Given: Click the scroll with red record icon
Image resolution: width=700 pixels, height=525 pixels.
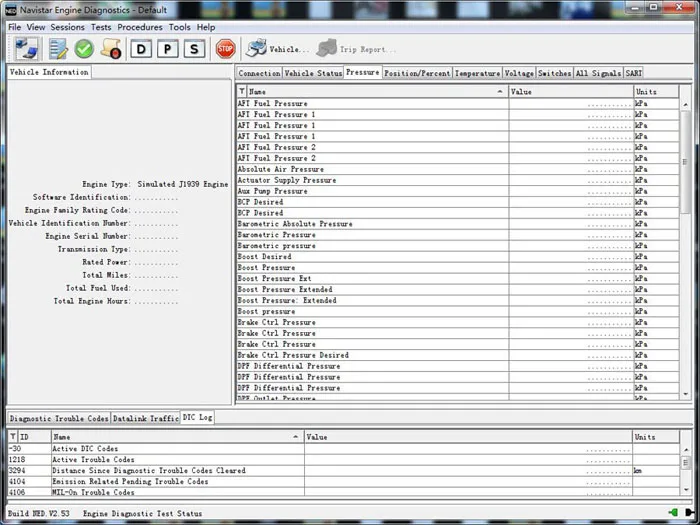Looking at the screenshot, I should [110, 49].
